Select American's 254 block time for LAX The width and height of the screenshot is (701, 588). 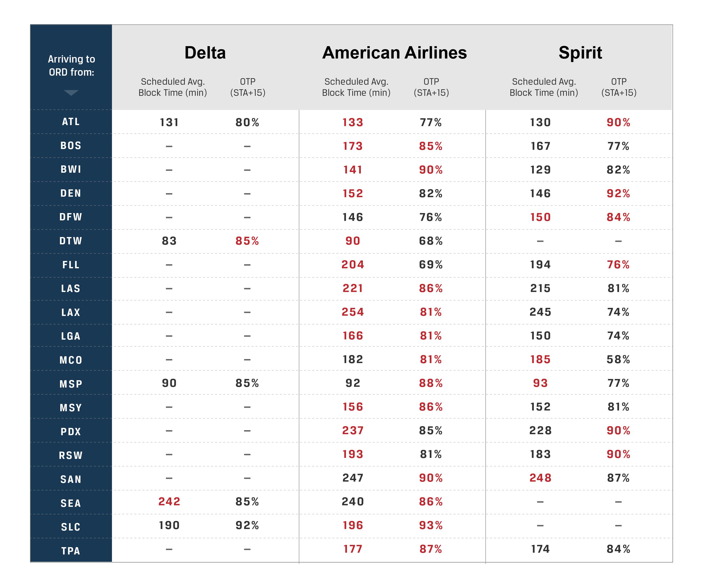353,312
